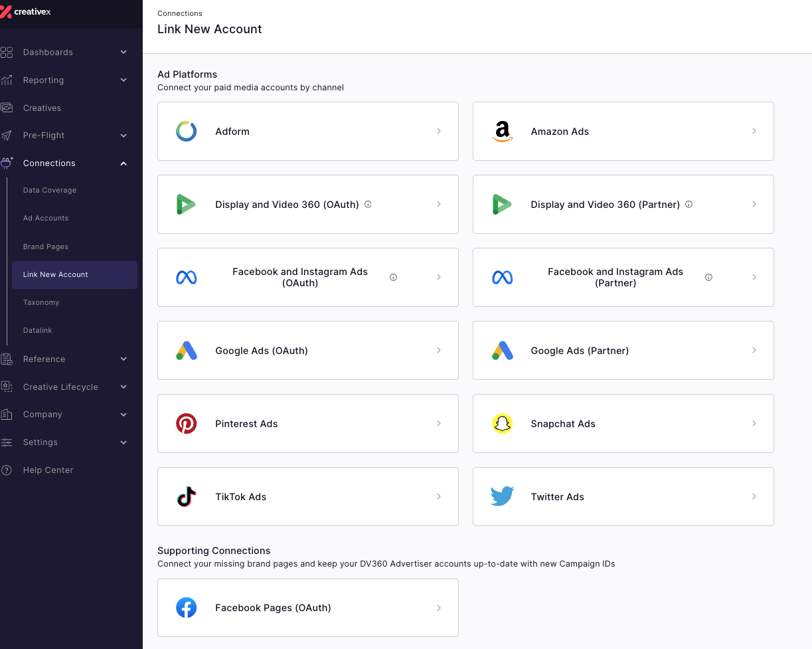Expand the Company menu chevron
The height and width of the screenshot is (649, 812).
click(x=123, y=415)
